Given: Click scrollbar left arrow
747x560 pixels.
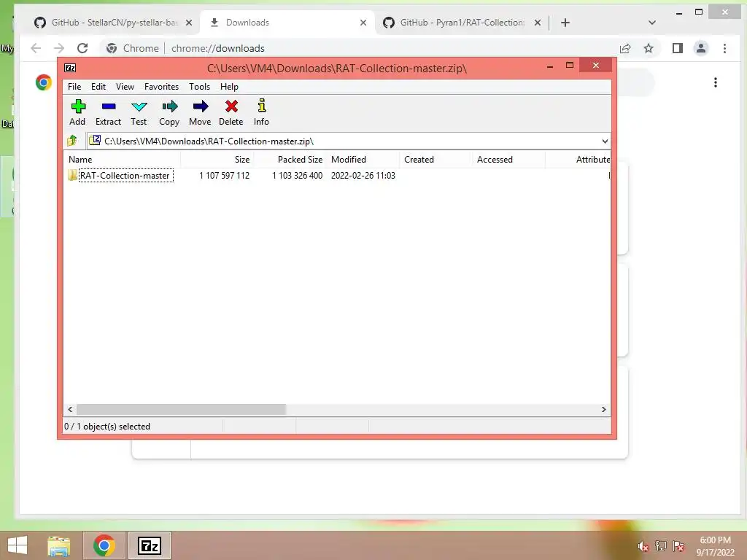Looking at the screenshot, I should tap(70, 410).
